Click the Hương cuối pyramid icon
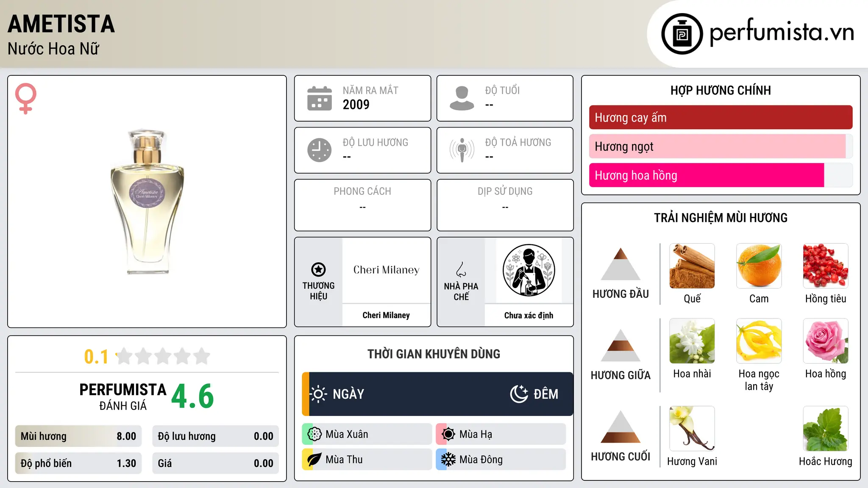The image size is (868, 488). [x=620, y=427]
